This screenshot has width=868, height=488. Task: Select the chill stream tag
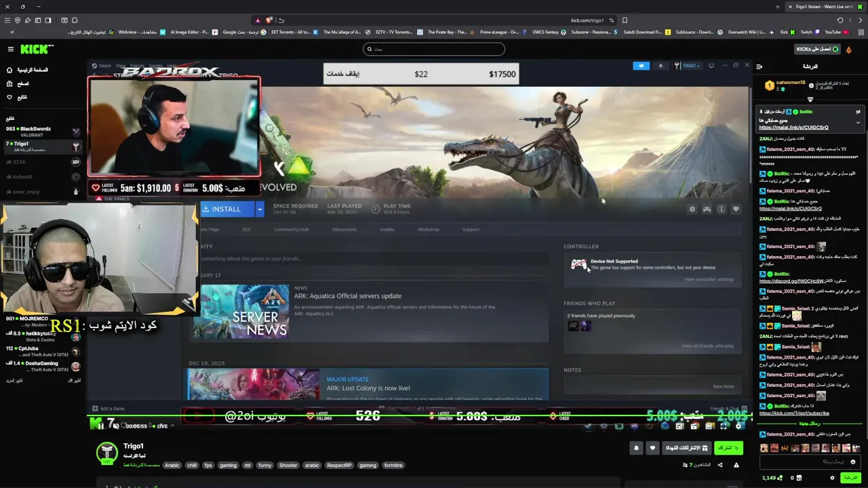pyautogui.click(x=192, y=466)
